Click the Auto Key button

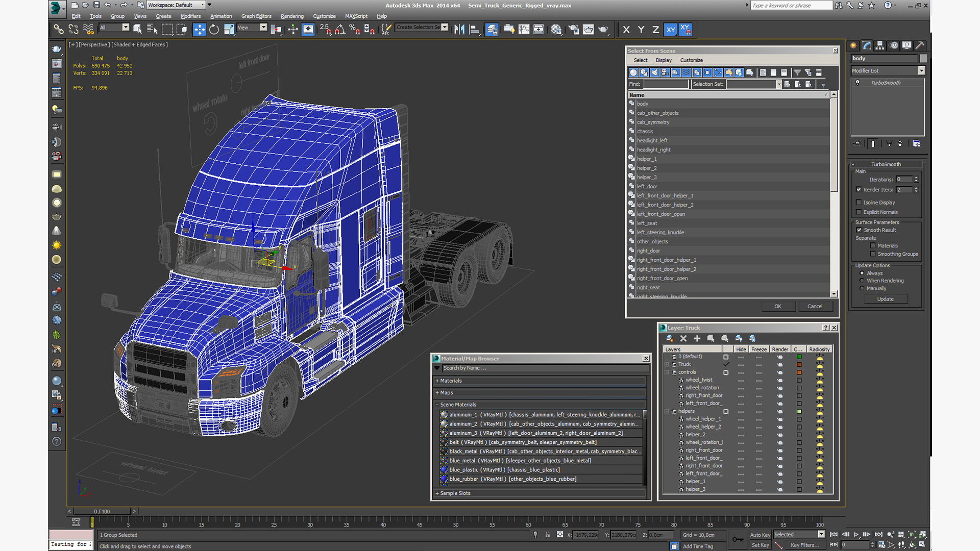coord(760,535)
